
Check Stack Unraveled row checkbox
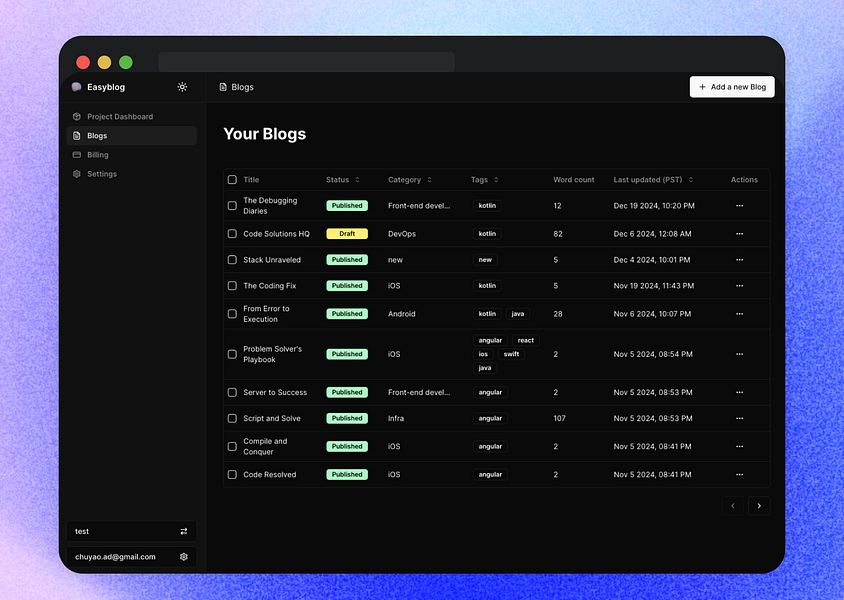pyautogui.click(x=232, y=259)
